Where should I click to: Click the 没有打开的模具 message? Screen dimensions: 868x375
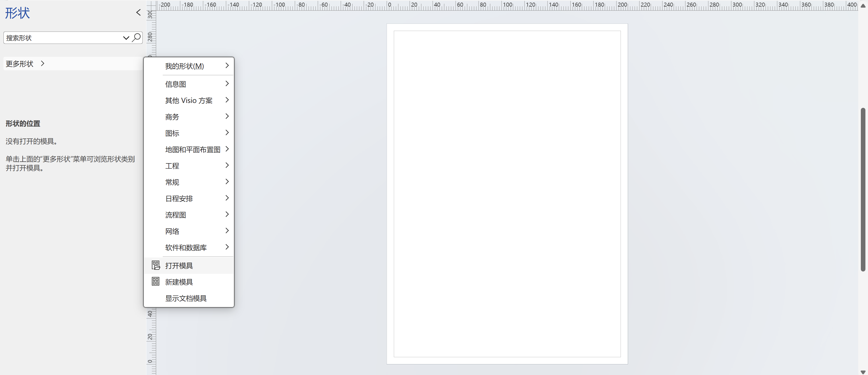tap(33, 141)
